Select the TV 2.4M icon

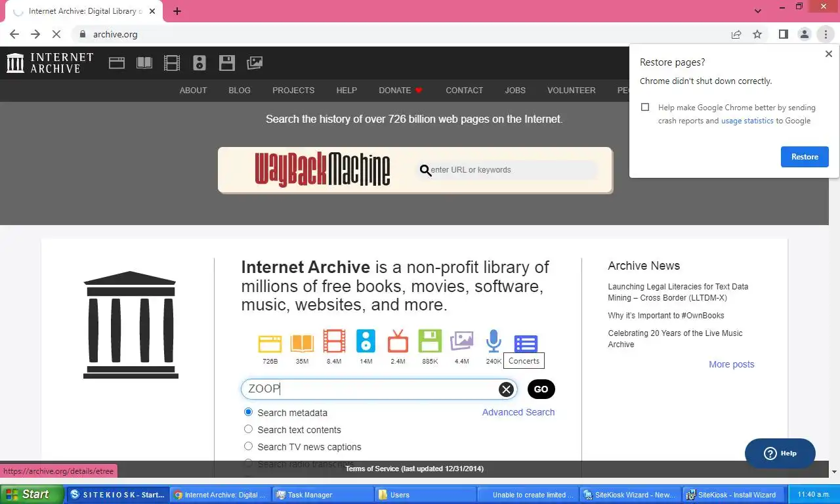398,342
